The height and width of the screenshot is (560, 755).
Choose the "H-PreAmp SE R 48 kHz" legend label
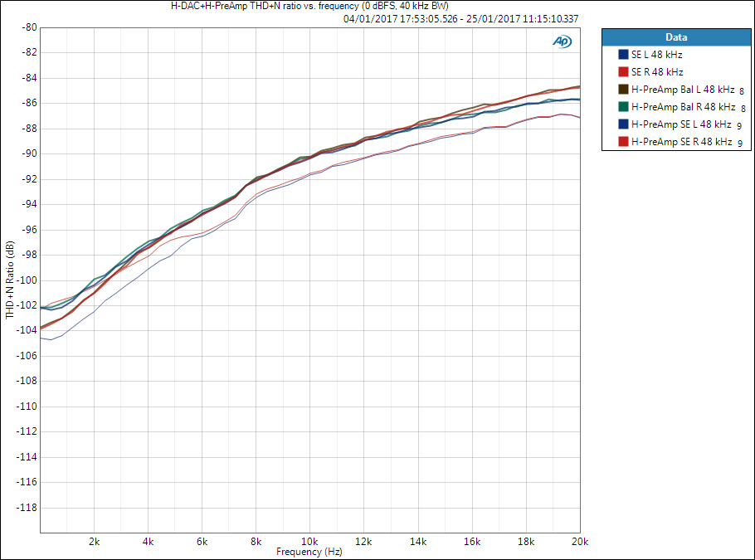(x=682, y=142)
